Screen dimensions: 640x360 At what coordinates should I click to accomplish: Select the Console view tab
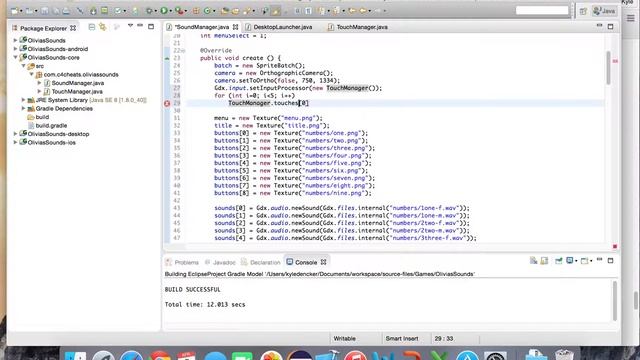point(306,262)
